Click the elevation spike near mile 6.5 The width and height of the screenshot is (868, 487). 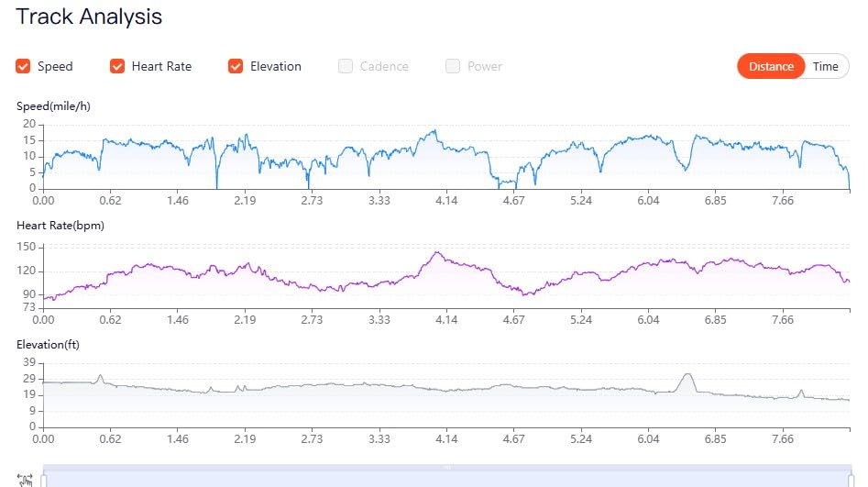point(687,375)
